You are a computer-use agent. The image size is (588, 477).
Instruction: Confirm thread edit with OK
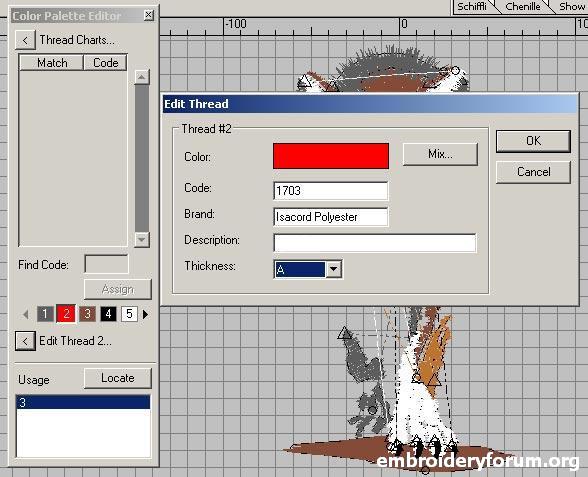coord(533,141)
